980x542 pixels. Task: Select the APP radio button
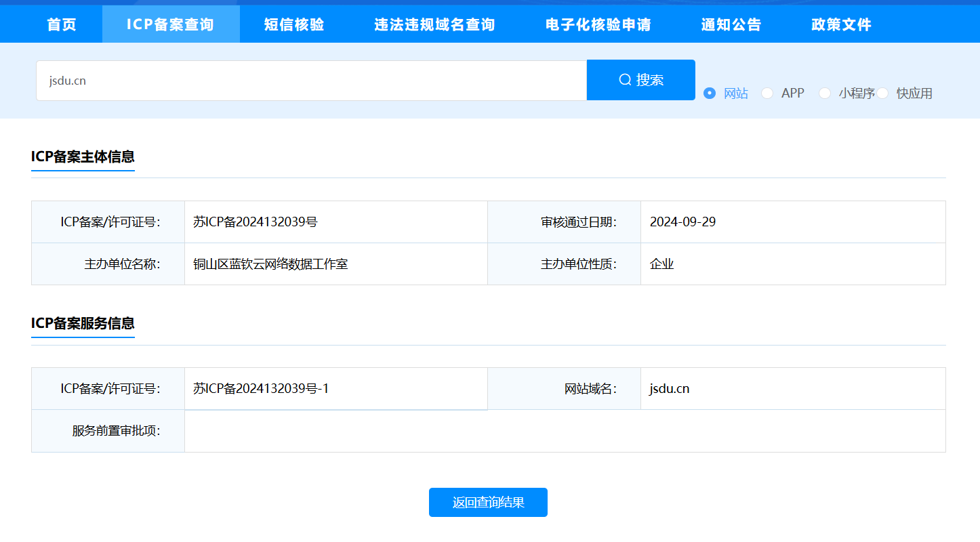[x=767, y=93]
